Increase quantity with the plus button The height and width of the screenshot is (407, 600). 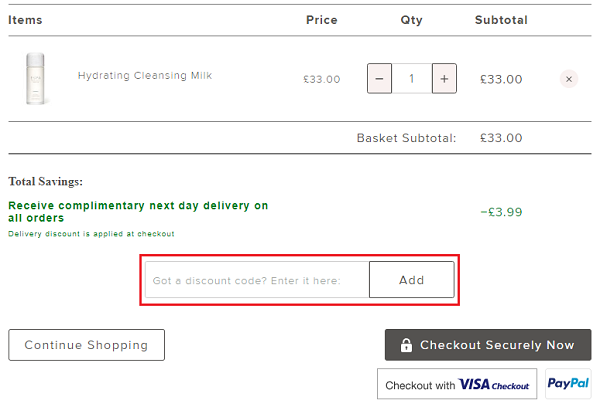coord(444,79)
